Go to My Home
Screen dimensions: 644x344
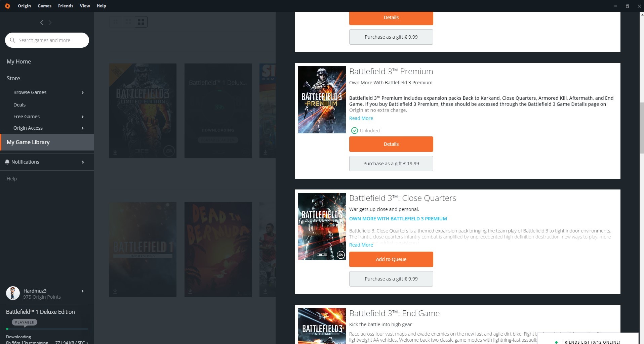(x=19, y=61)
